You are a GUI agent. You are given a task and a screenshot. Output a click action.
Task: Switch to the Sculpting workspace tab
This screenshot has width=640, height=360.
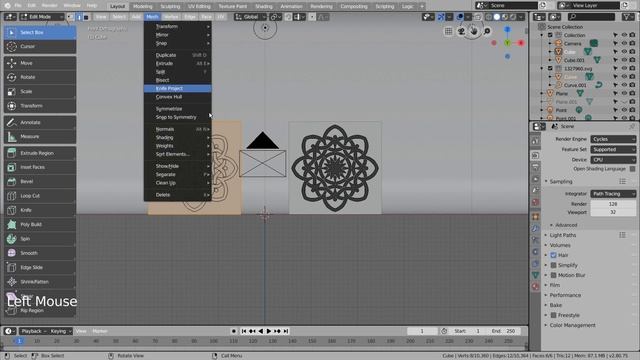(170, 7)
